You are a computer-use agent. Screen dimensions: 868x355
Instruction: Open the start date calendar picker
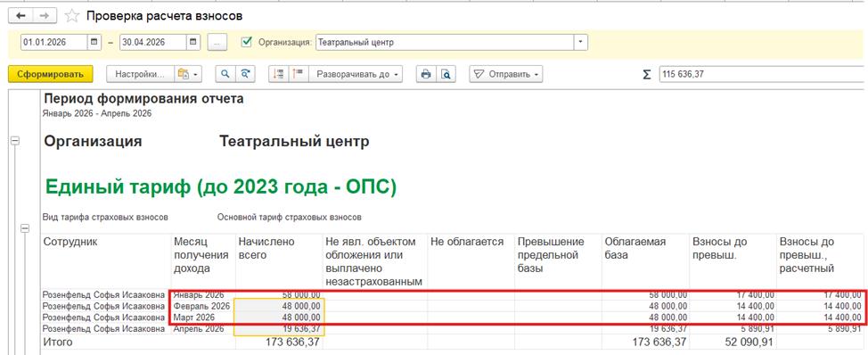coord(94,42)
